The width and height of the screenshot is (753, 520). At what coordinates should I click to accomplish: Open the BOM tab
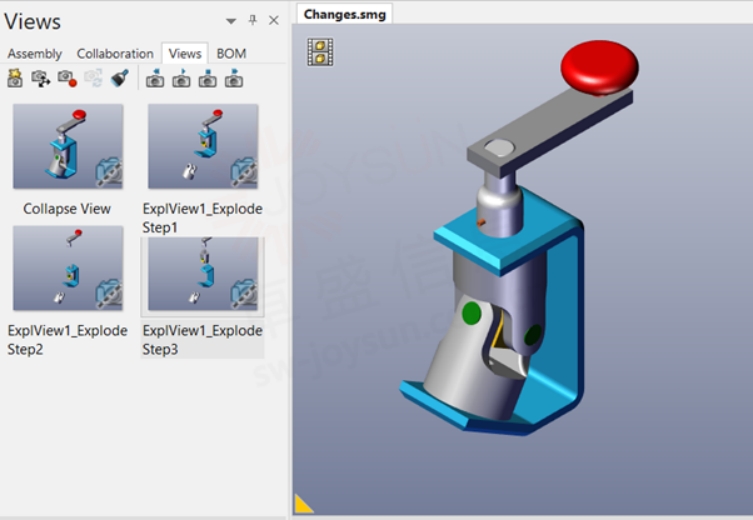coord(231,53)
